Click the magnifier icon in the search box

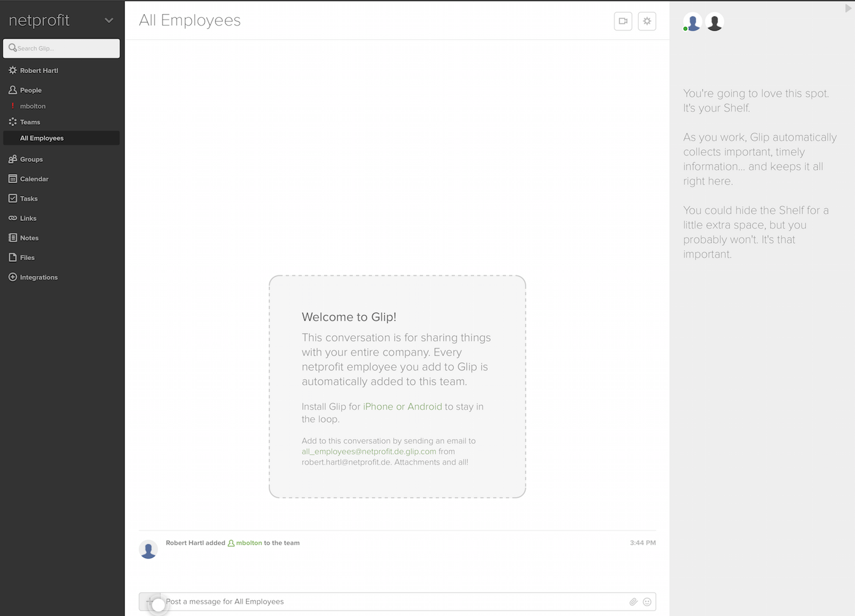coord(12,48)
